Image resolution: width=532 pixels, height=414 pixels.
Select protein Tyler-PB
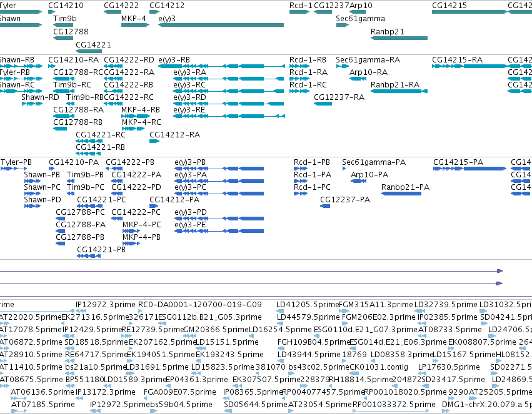[14, 169]
